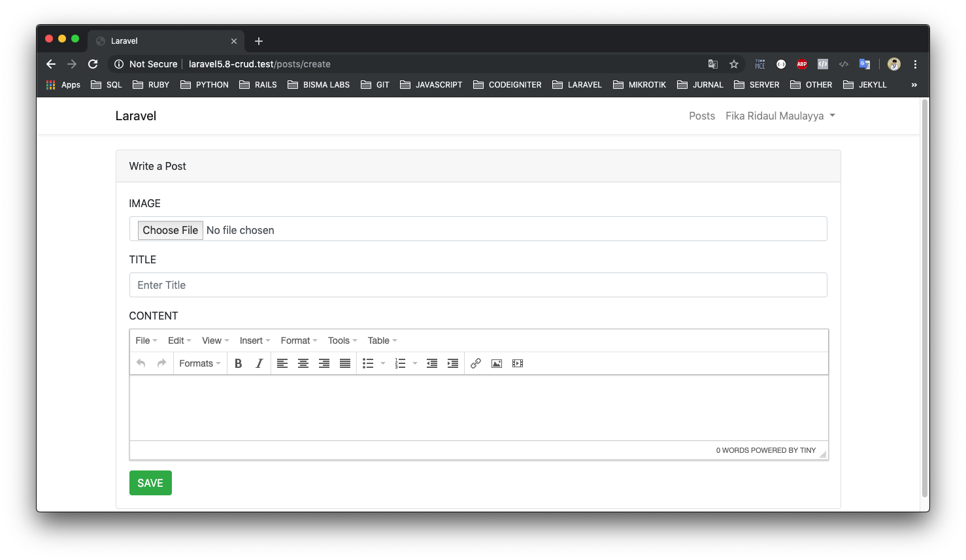966x560 pixels.
Task: Open the TinyMCE extension icon
Action: [x=760, y=64]
